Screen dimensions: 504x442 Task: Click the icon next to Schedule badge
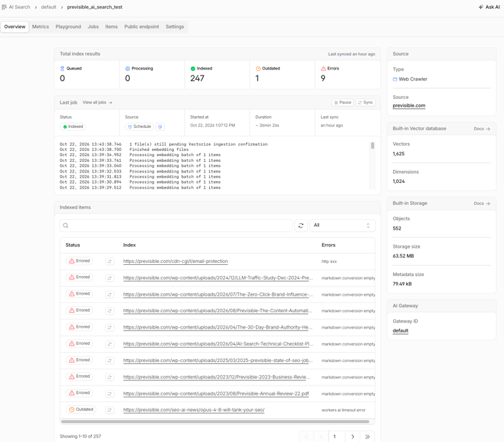[160, 127]
